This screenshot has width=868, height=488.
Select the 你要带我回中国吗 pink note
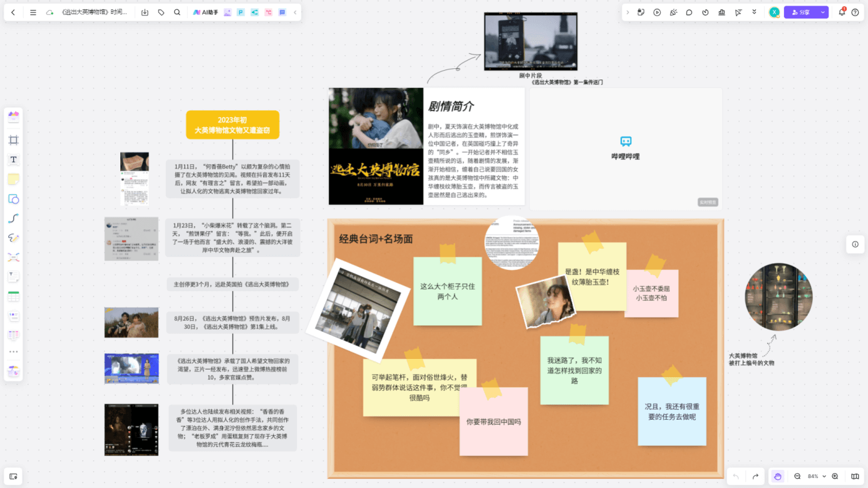coord(493,422)
